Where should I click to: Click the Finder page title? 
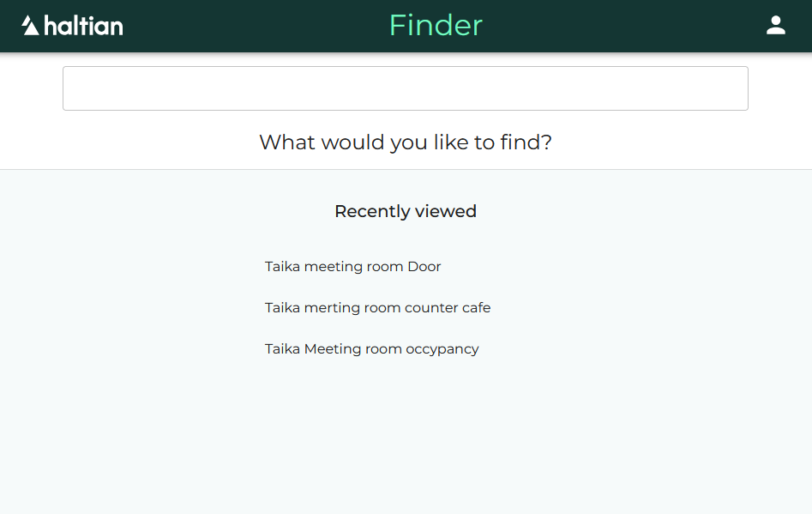(x=436, y=26)
